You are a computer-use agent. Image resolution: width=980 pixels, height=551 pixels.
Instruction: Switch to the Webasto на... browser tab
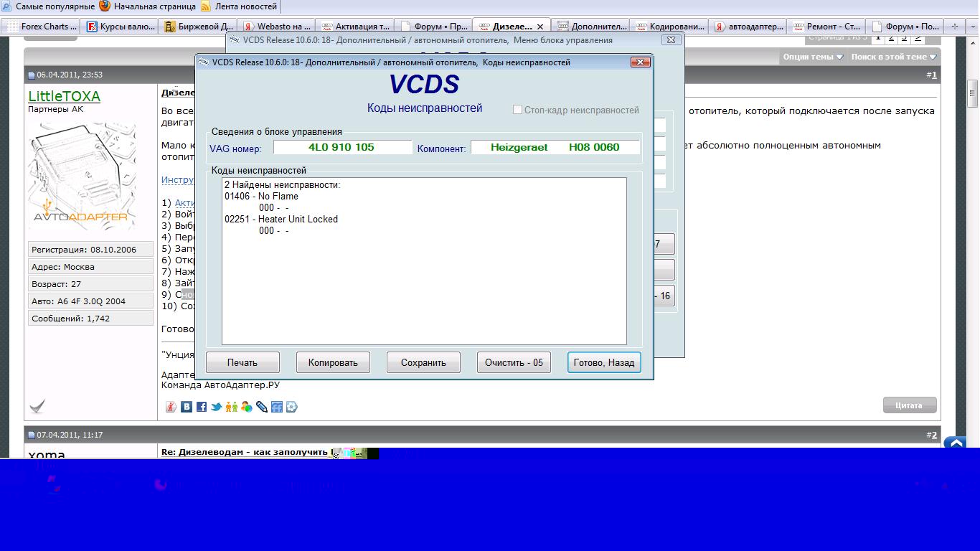pos(278,27)
